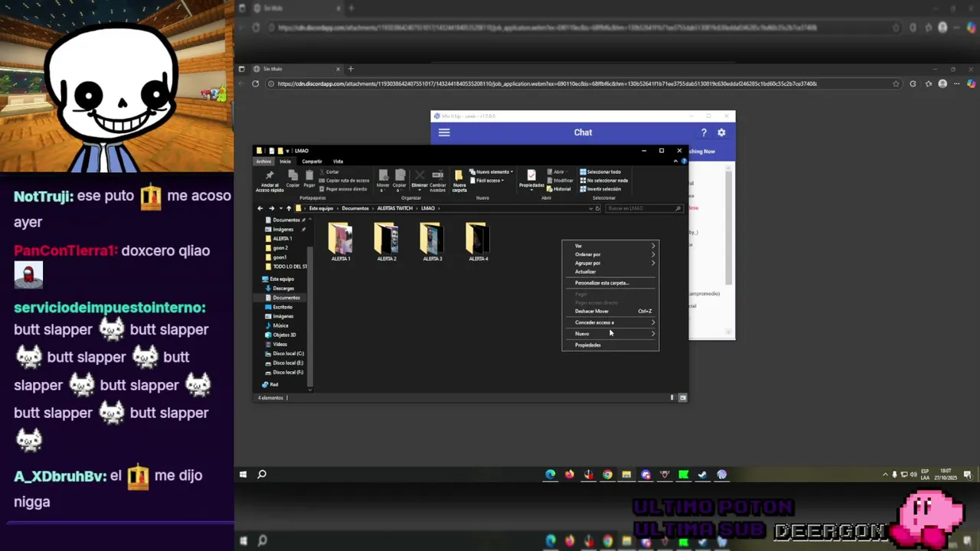980x551 pixels.
Task: Click the Eliminar X icon
Action: pos(420,175)
